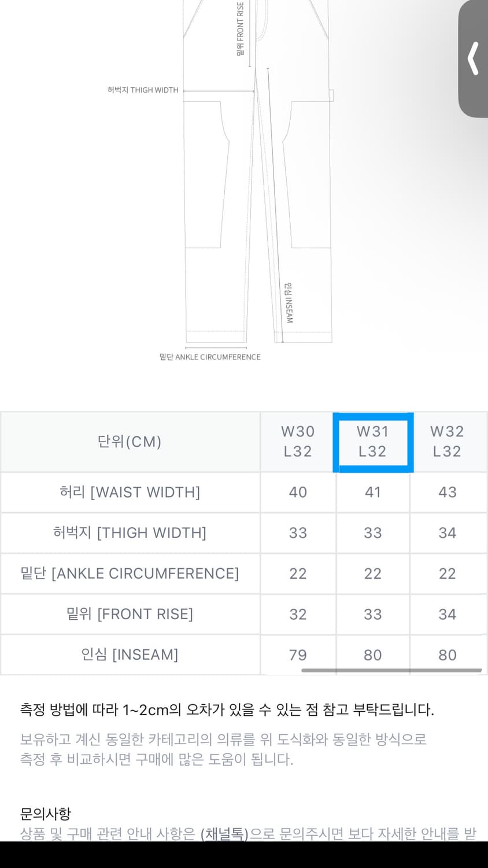Viewport: 488px width, 868px height.
Task: Tap the 문의사항 section heading
Action: pos(45,814)
